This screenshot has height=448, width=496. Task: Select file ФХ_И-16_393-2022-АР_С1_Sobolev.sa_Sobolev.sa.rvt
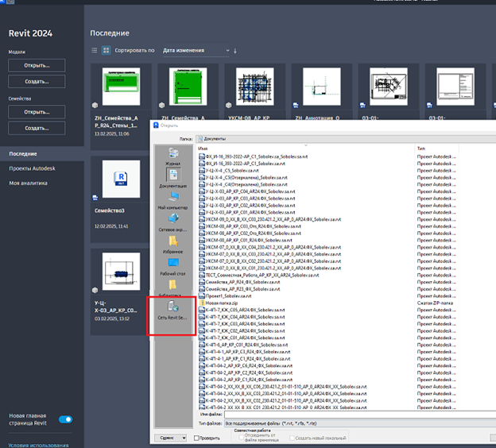click(257, 156)
